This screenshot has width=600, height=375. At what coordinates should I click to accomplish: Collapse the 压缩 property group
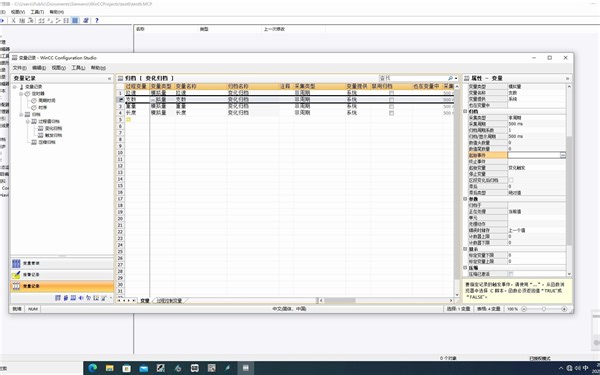point(466,268)
